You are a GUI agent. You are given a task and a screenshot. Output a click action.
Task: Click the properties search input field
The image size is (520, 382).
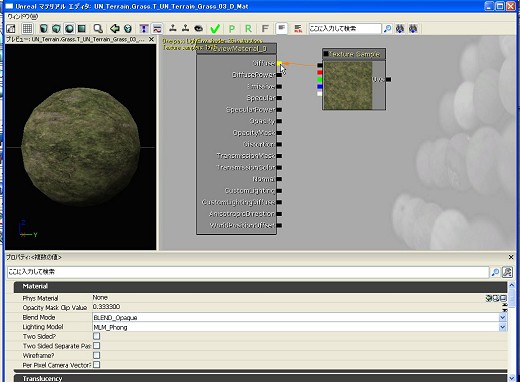pyautogui.click(x=248, y=272)
